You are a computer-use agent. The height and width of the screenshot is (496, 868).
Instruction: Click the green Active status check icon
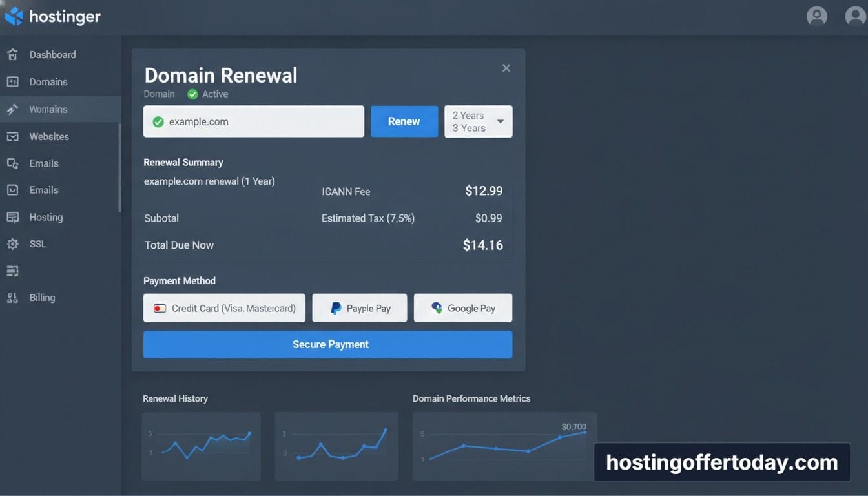(192, 94)
